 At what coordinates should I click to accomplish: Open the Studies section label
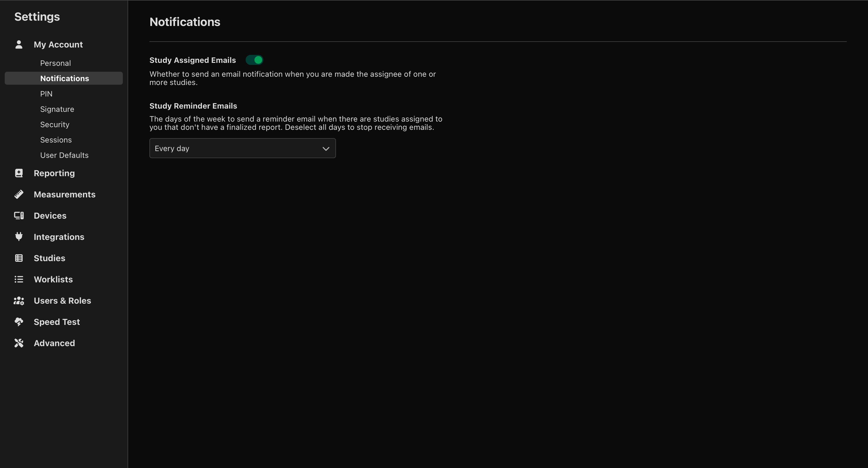[x=50, y=258]
